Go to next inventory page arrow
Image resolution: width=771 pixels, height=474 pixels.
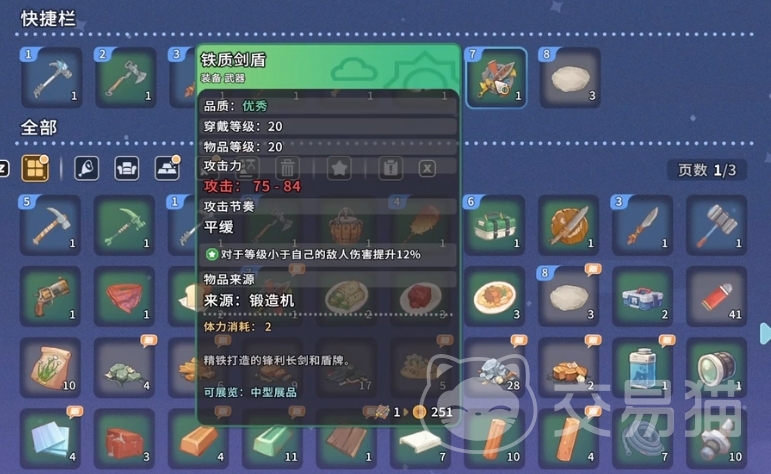[x=765, y=333]
